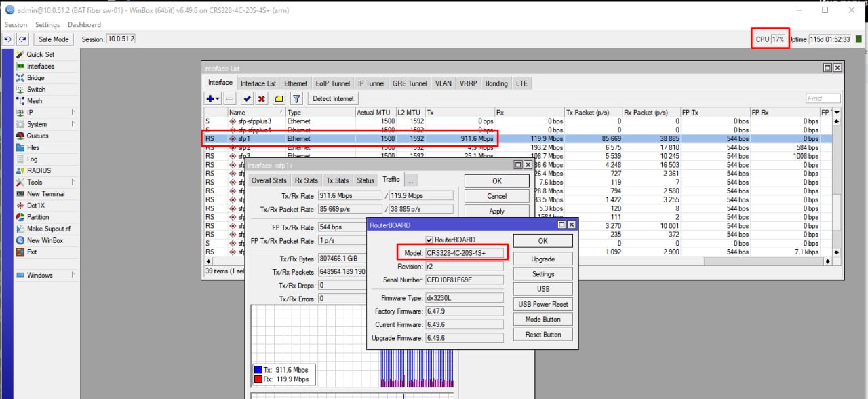Open the Log sidebar item
Image resolution: width=868 pixels, height=399 pixels.
click(x=32, y=159)
